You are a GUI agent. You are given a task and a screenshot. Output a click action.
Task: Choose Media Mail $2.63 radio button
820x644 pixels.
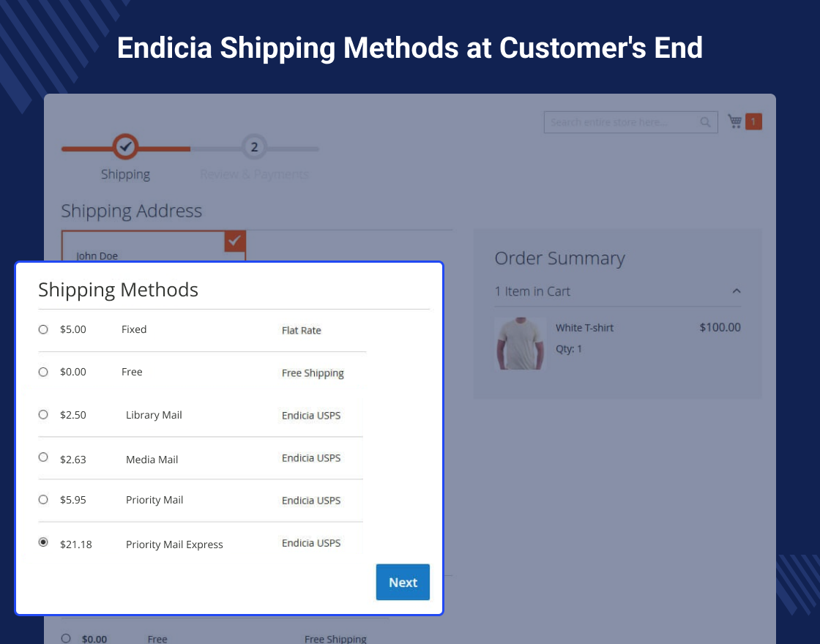point(43,457)
